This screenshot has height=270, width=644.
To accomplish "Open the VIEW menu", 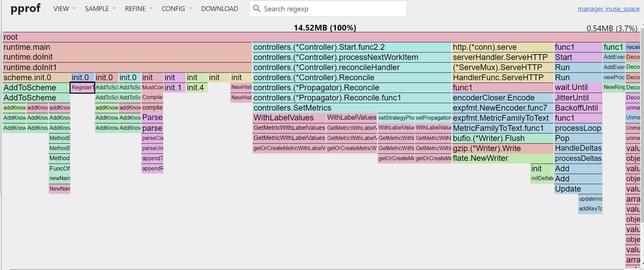I will point(64,9).
